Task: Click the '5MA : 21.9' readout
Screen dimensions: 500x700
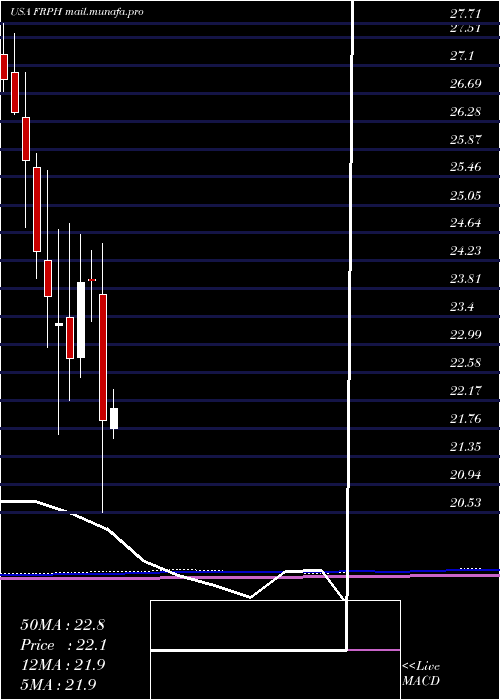Action: 58,684
